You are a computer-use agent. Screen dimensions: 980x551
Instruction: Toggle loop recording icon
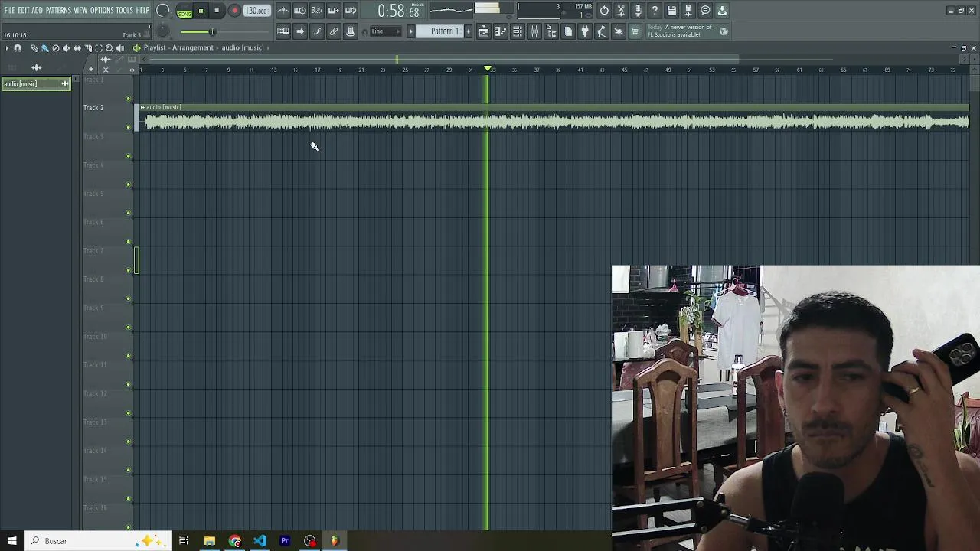(351, 11)
